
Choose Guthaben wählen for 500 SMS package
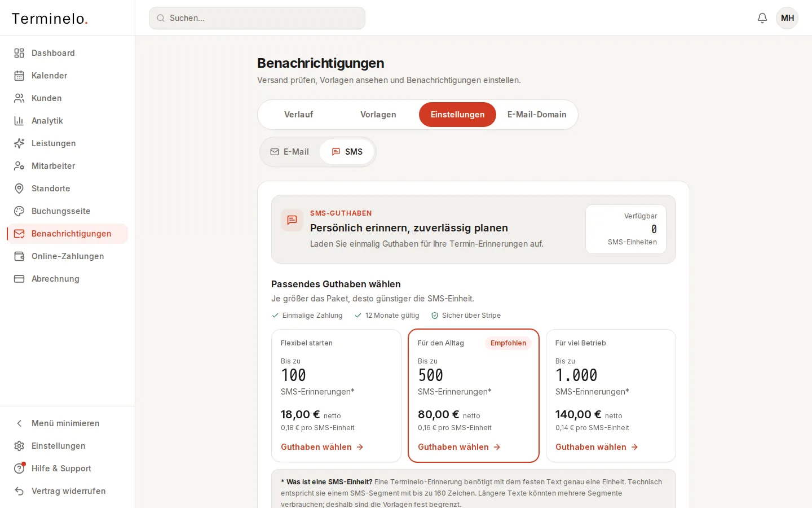tap(459, 447)
